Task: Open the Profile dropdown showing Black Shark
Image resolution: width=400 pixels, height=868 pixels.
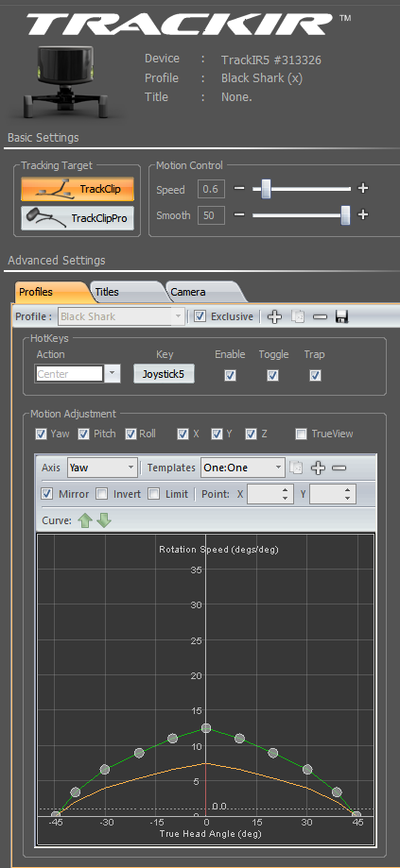Action: (121, 316)
